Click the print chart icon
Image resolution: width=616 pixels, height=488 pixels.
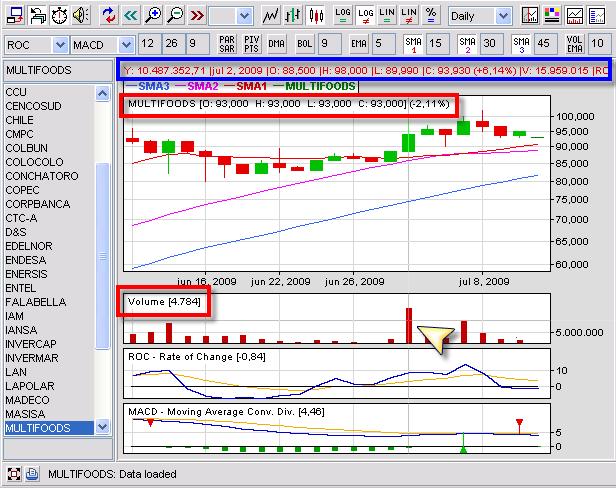pyautogui.click(x=37, y=15)
